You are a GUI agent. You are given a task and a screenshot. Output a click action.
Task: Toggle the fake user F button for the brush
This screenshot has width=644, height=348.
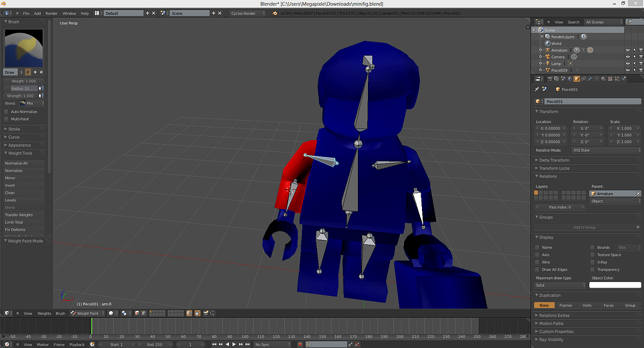click(x=28, y=72)
